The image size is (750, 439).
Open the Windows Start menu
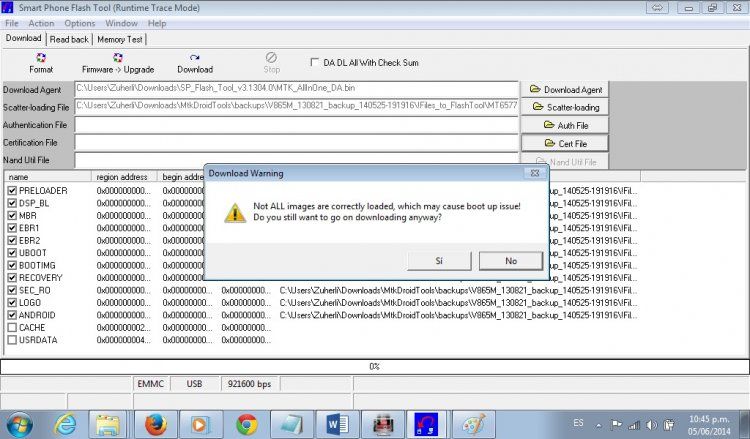tap(20, 425)
